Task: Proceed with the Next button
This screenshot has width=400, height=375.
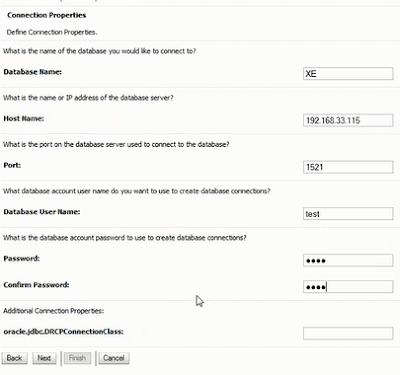Action: click(44, 358)
